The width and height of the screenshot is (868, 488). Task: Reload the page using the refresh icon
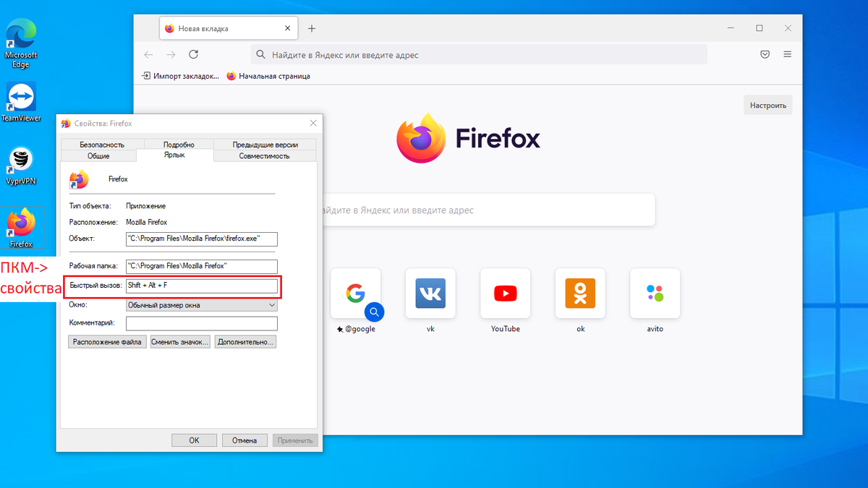(193, 54)
